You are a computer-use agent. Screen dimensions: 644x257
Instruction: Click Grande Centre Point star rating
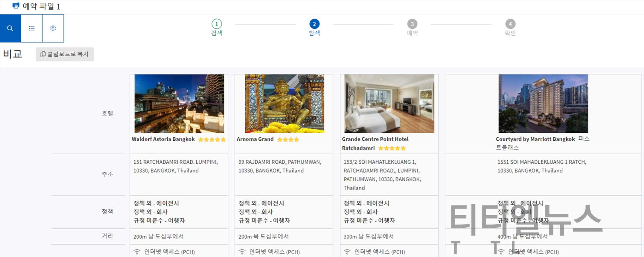(392, 148)
